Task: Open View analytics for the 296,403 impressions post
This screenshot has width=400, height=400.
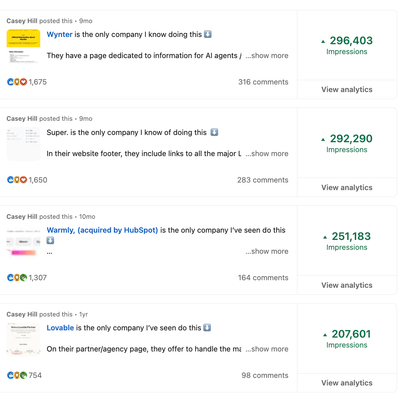Action: pos(347,89)
